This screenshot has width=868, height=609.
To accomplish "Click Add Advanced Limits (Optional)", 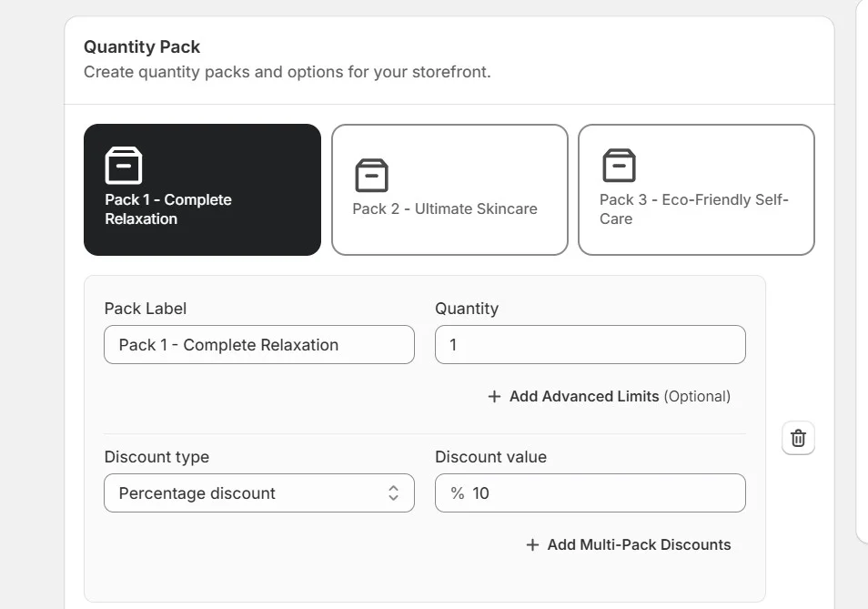I will [x=609, y=396].
